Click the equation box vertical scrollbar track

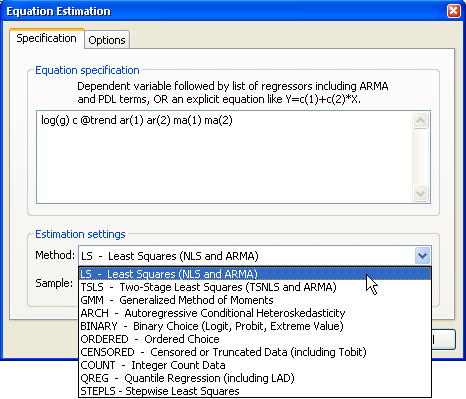421,157
